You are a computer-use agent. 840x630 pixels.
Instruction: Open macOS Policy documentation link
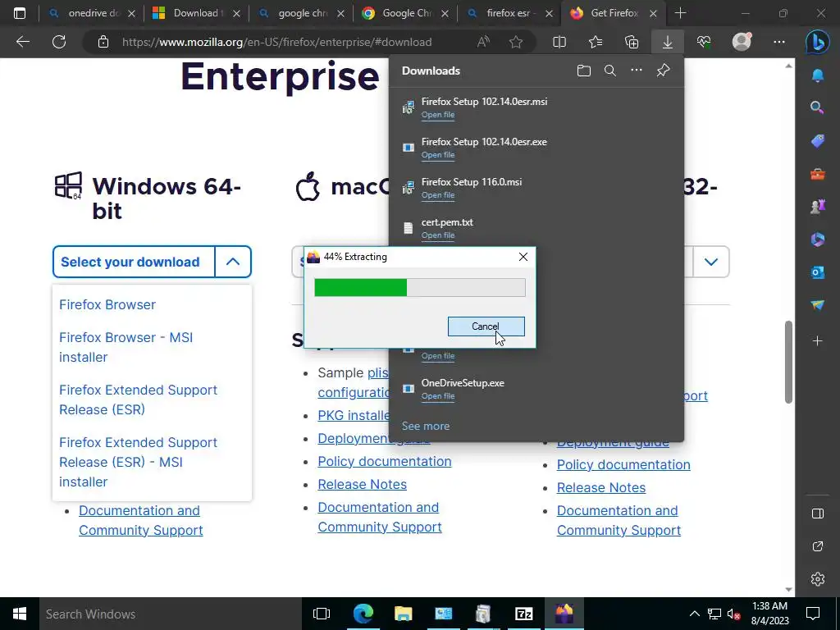[384, 461]
